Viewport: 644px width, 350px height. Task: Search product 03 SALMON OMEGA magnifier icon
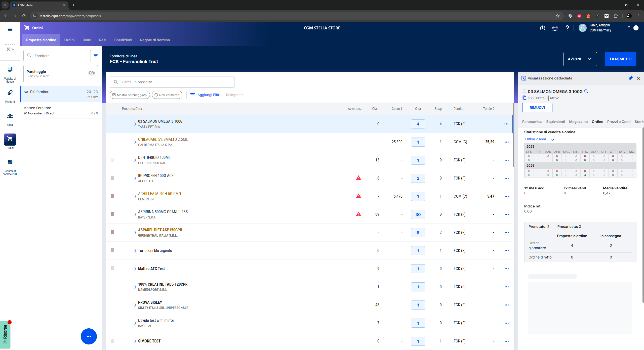coord(586,92)
